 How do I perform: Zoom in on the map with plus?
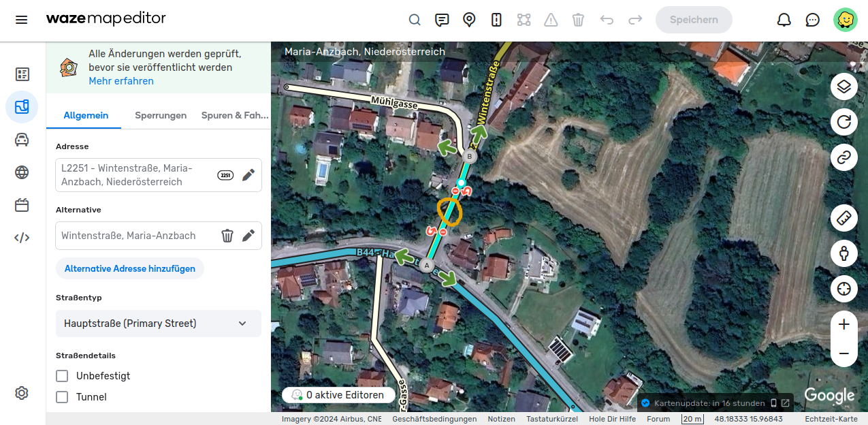coord(843,324)
